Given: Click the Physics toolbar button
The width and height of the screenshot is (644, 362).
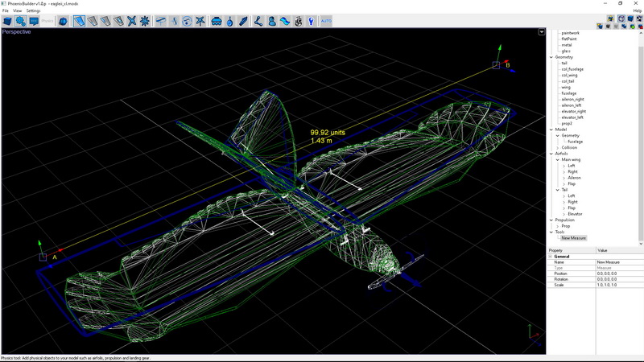Looking at the screenshot, I should point(47,21).
